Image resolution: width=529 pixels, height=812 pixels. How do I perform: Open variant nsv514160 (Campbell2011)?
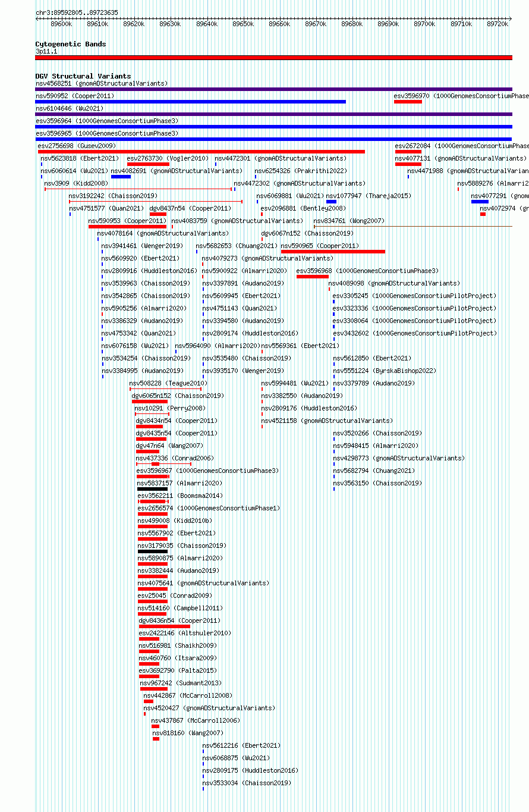[180, 608]
